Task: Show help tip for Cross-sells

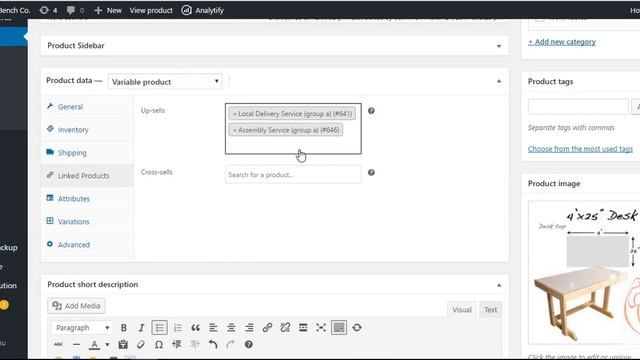Action: pyautogui.click(x=371, y=172)
